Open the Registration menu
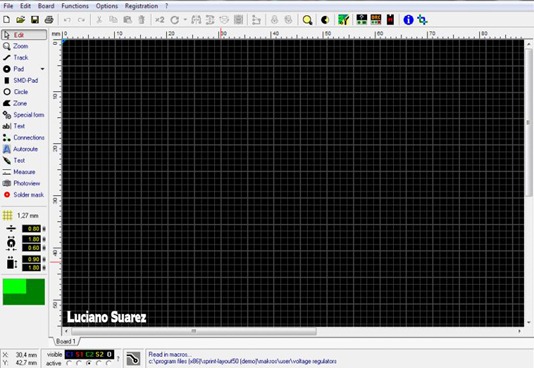 [141, 6]
